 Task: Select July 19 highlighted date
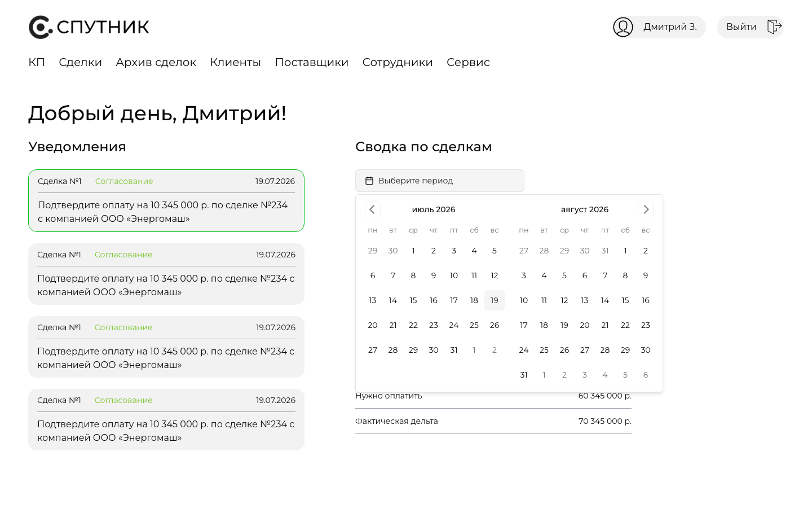[x=495, y=300]
